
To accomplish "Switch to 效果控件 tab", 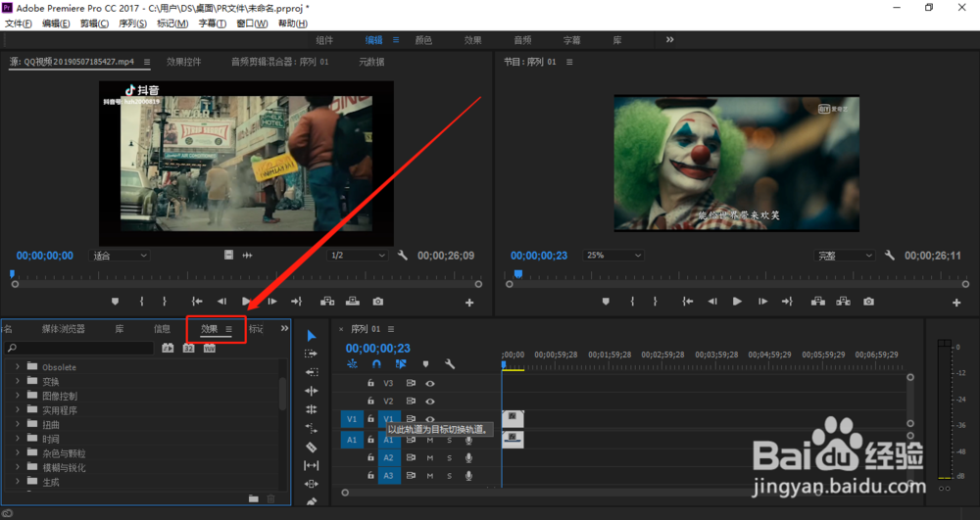I will click(184, 62).
